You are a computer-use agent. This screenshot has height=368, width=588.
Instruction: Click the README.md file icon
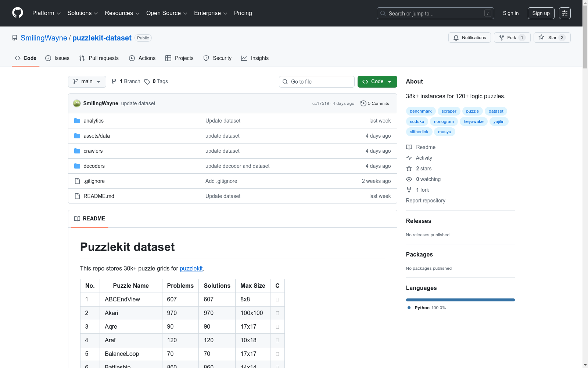77,196
